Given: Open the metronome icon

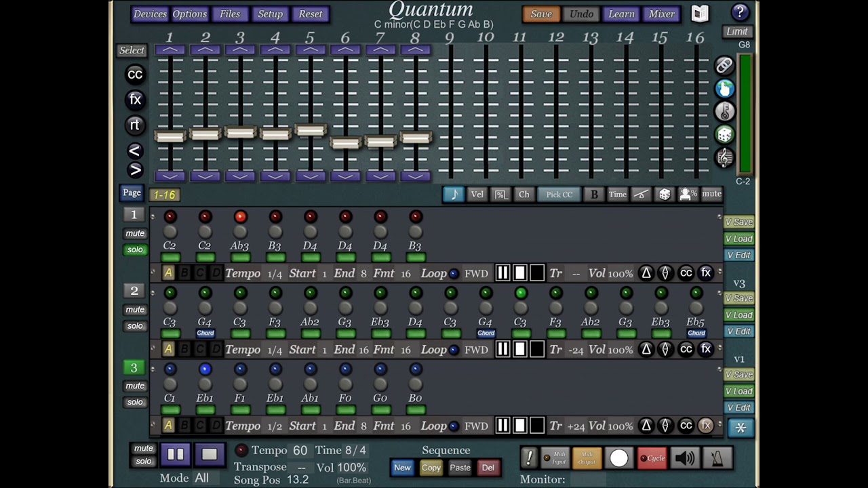Looking at the screenshot, I should (717, 458).
